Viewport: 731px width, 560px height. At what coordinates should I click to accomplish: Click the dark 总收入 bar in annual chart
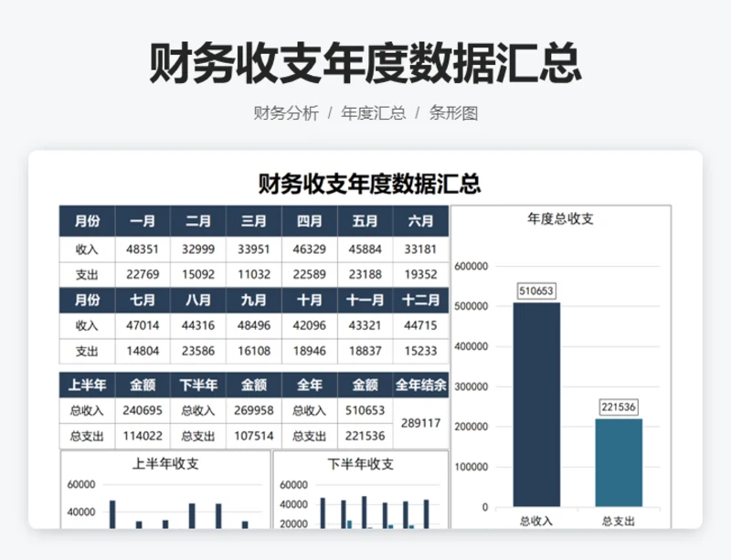pos(536,405)
